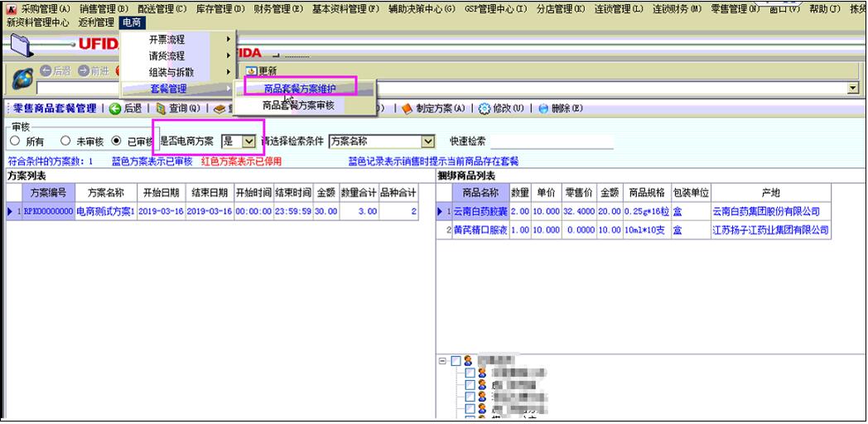
Task: Click the book icon beside 查询
Action: (219, 109)
